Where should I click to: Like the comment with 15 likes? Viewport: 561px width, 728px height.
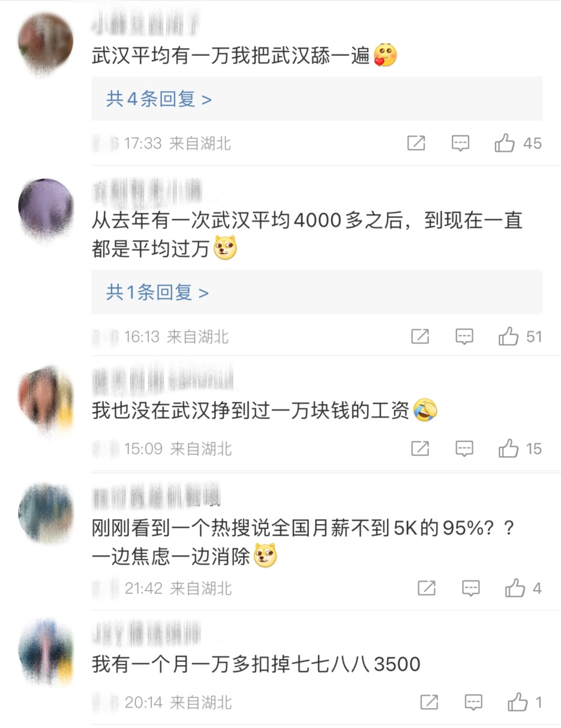pos(508,449)
